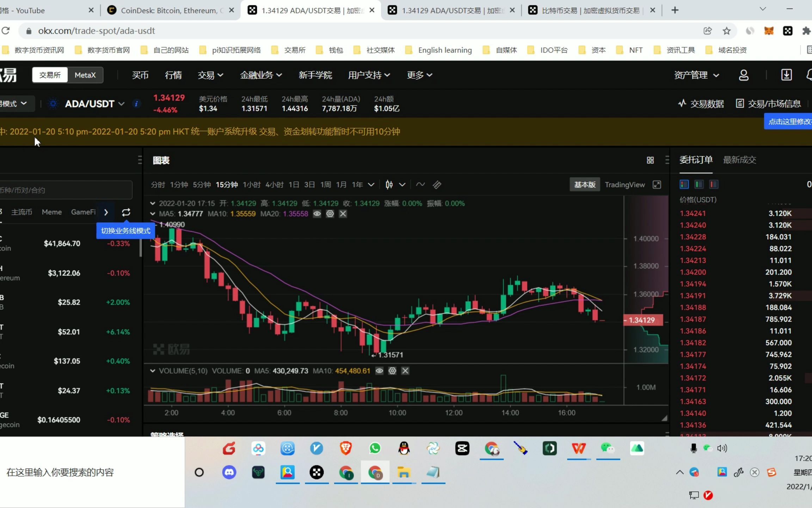This screenshot has width=812, height=508.
Task: Collapse the MA5 indicator row chevron
Action: pyautogui.click(x=153, y=214)
